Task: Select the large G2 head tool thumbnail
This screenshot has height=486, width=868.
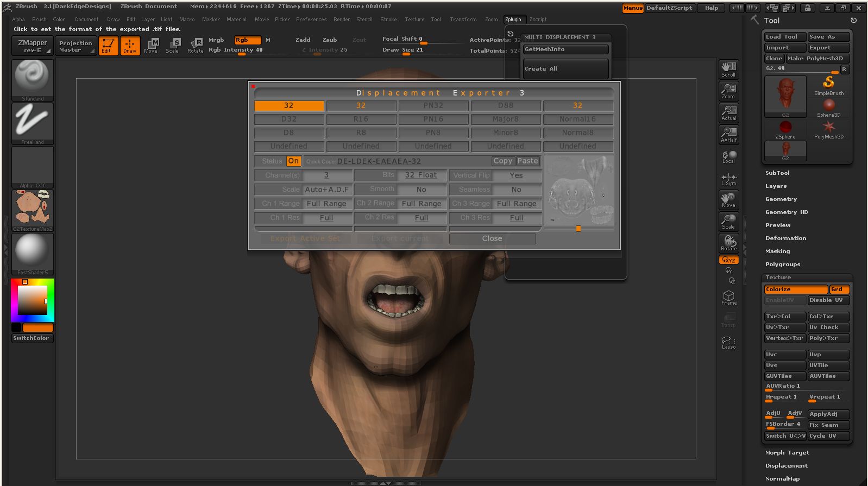Action: (785, 97)
